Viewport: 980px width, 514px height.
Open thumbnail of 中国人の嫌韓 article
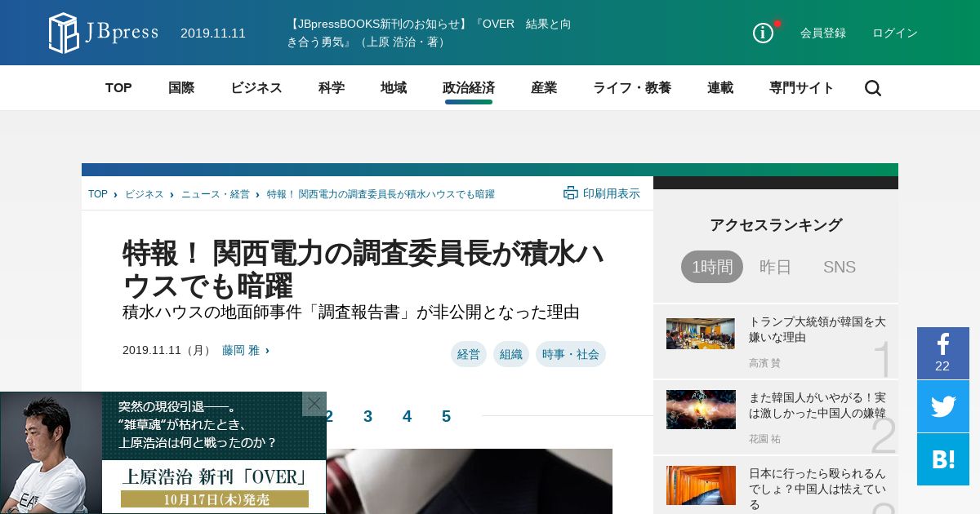click(x=701, y=410)
